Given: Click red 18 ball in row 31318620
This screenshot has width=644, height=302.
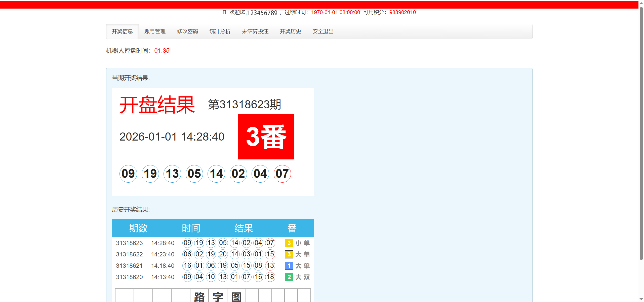Looking at the screenshot, I should (x=270, y=277).
